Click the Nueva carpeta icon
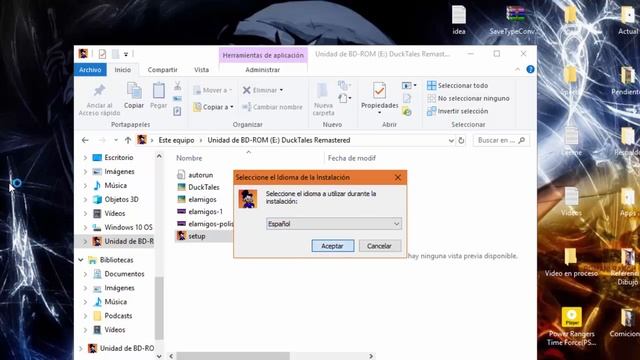The width and height of the screenshot is (640, 360). pyautogui.click(x=322, y=91)
